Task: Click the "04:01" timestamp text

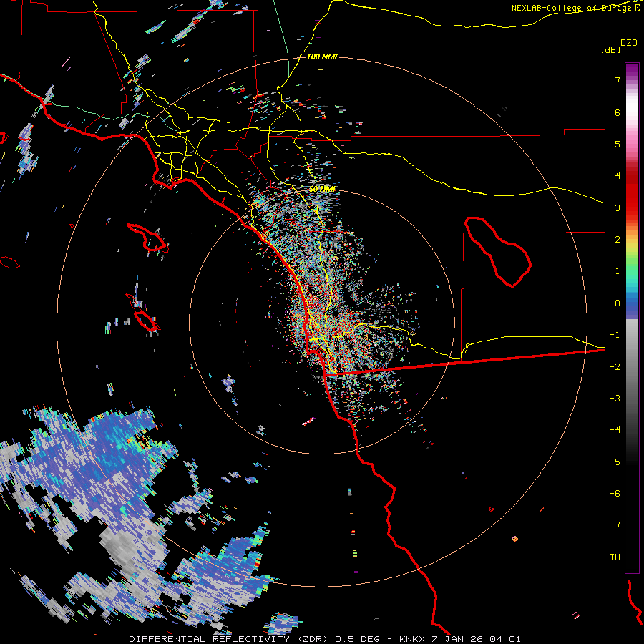Action: pyautogui.click(x=504, y=639)
